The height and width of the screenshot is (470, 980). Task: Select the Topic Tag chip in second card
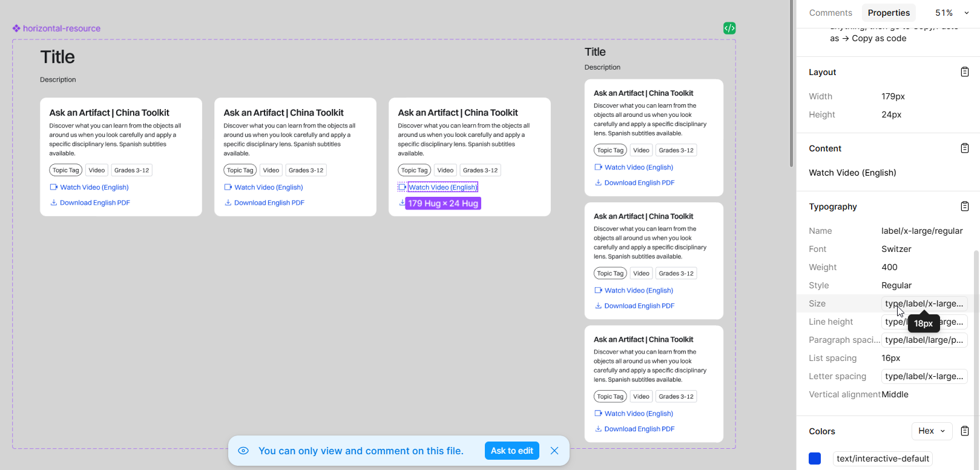click(x=240, y=170)
